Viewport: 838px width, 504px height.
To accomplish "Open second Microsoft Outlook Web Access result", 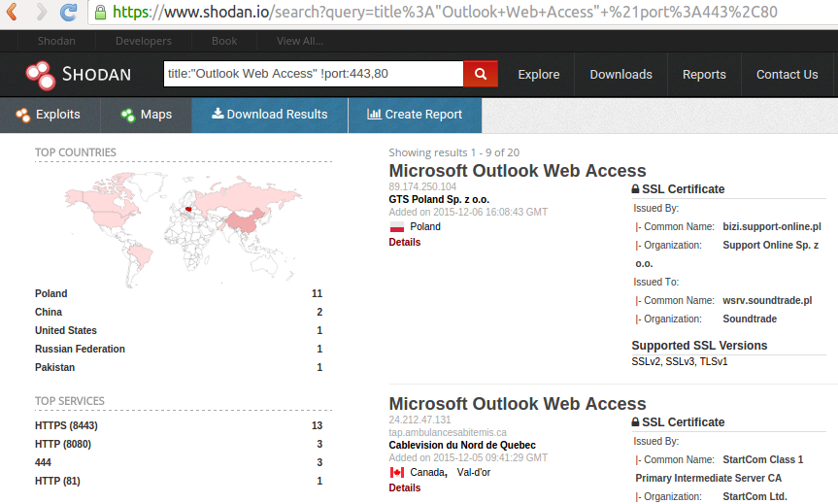I will 518,404.
